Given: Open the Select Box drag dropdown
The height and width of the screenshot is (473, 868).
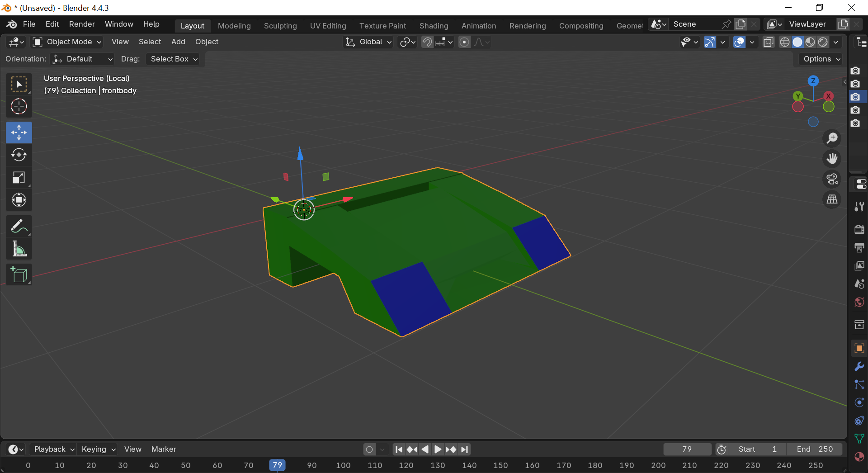Looking at the screenshot, I should [x=174, y=59].
